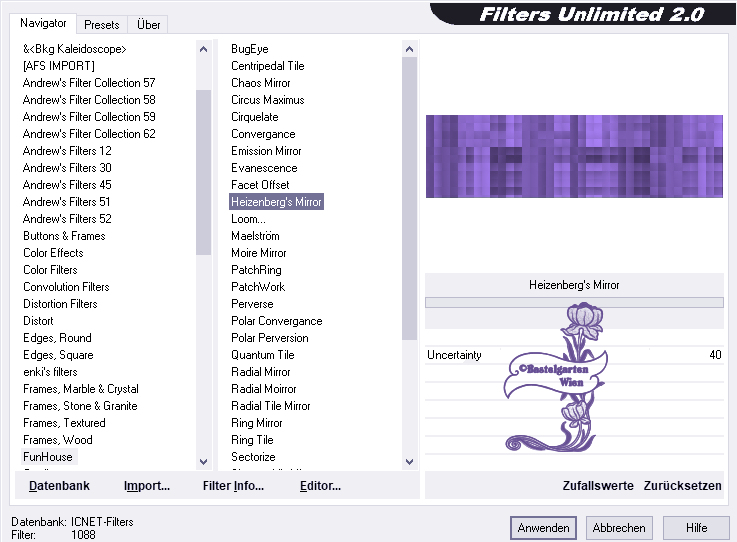The width and height of the screenshot is (737, 542).
Task: Click Datenbank button
Action: point(59,486)
